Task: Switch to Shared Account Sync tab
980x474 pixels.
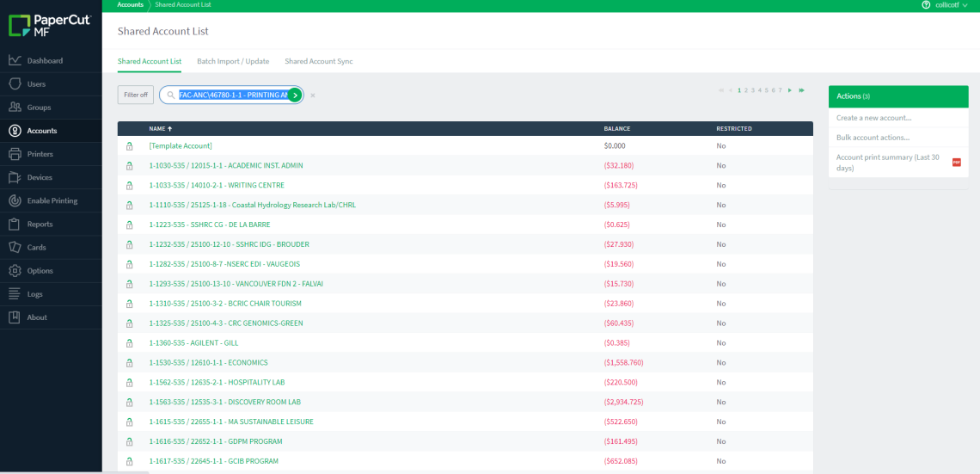Action: tap(319, 61)
